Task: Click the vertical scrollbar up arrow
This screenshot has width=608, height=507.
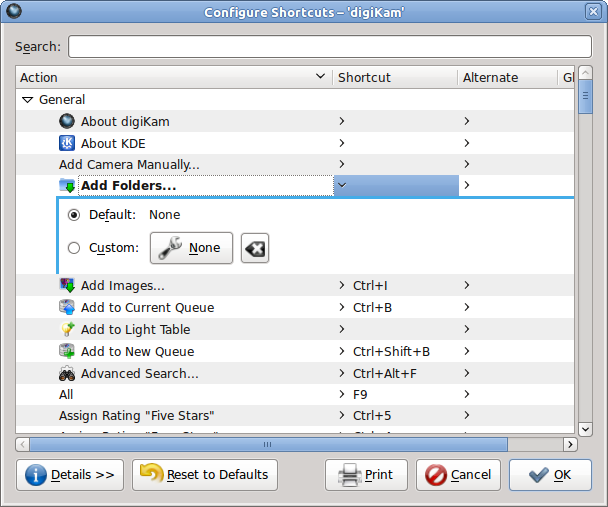Action: (x=586, y=72)
